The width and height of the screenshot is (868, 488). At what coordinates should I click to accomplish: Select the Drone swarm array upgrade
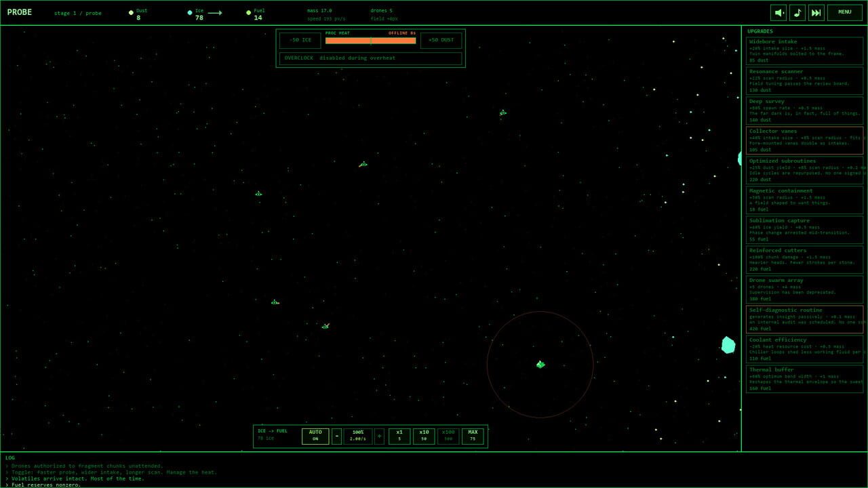point(805,289)
